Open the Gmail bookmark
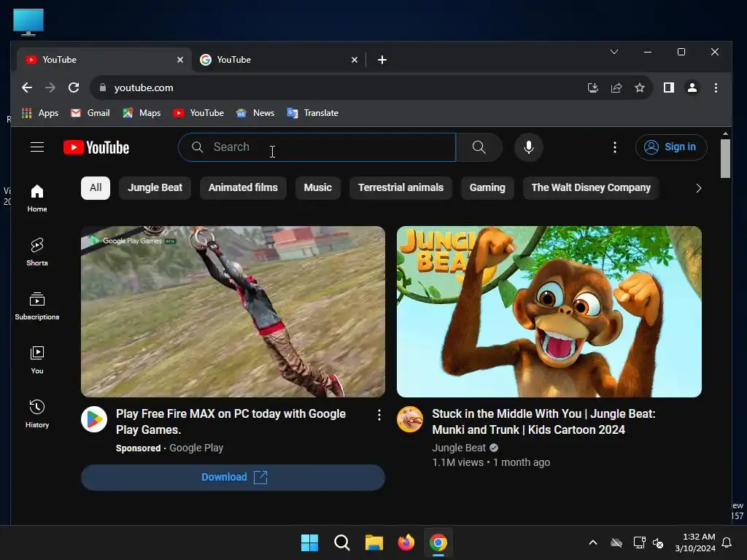Image resolution: width=747 pixels, height=560 pixels. 90,113
